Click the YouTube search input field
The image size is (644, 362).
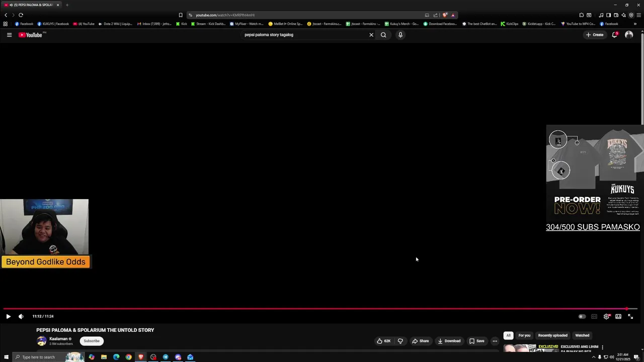[x=304, y=35]
